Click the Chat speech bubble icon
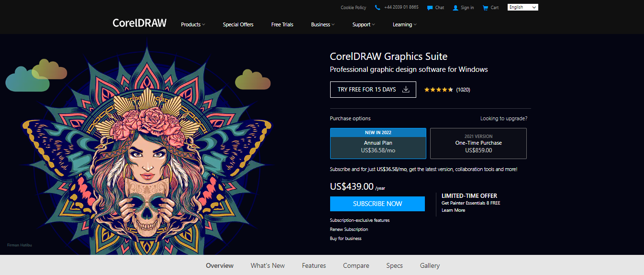This screenshot has width=644, height=275. 430,8
